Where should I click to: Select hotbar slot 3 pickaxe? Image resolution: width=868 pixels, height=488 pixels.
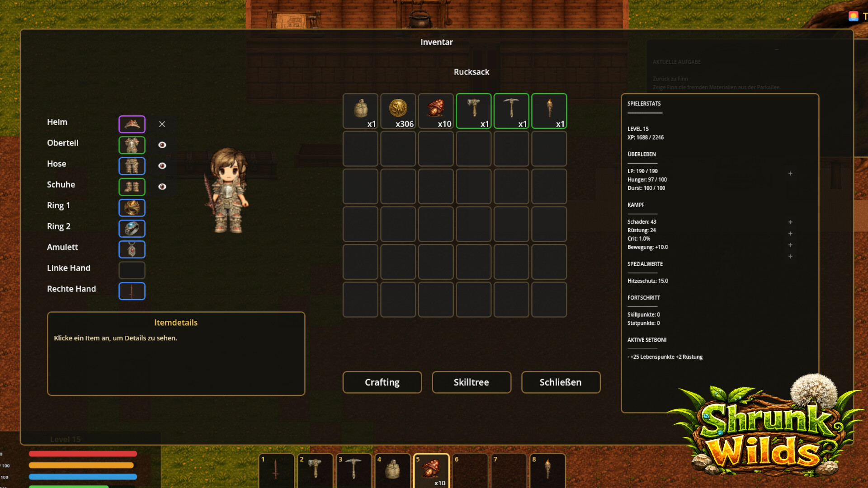point(354,471)
